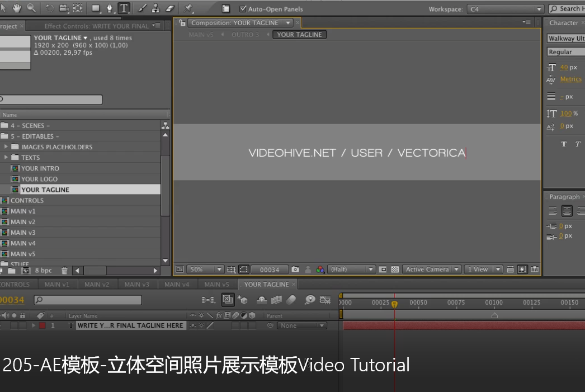Select the Hand tool
Viewport: 585px width, 392px height.
(17, 8)
